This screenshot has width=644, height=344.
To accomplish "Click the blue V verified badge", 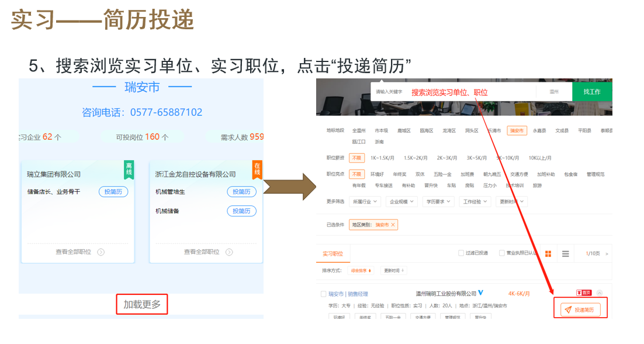I will click(x=481, y=293).
